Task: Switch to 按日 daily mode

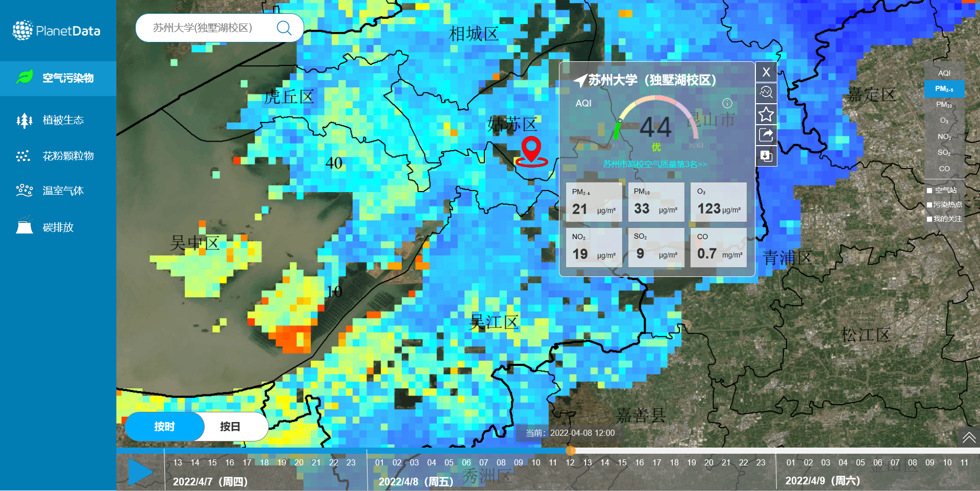Action: click(230, 427)
